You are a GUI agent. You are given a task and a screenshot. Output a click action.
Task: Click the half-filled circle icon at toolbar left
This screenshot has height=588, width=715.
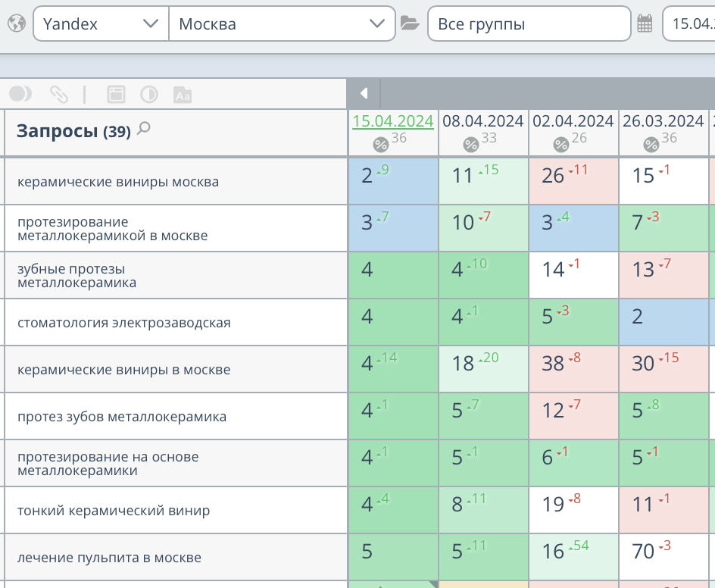[20, 93]
